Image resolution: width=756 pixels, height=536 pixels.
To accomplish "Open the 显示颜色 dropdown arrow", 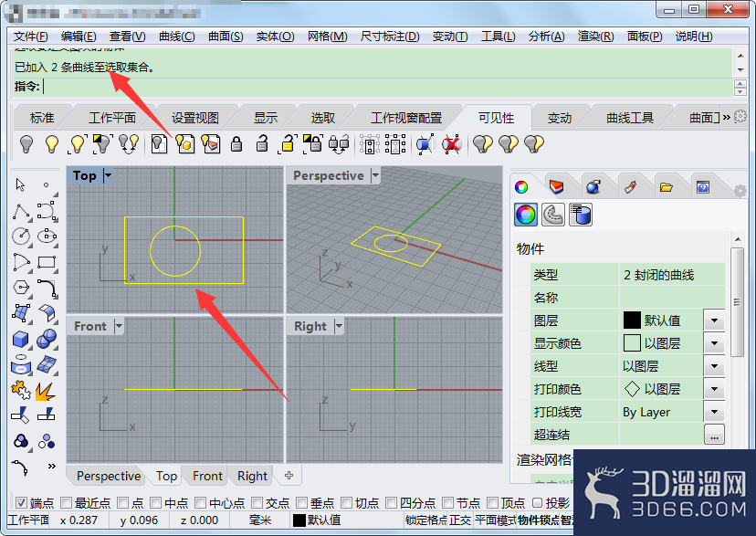I will (x=714, y=343).
